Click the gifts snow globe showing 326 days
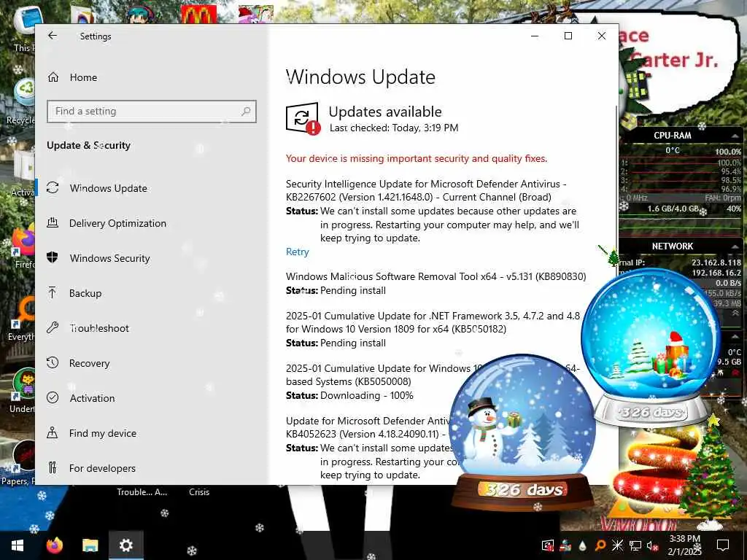The height and width of the screenshot is (560, 747). [651, 346]
